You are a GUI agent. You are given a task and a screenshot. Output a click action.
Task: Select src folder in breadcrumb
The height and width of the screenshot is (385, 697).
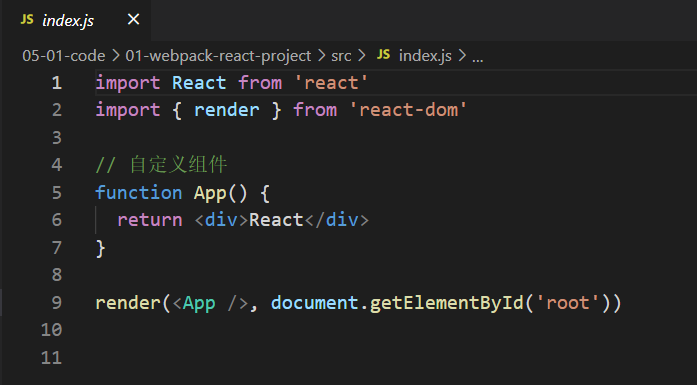pos(341,56)
